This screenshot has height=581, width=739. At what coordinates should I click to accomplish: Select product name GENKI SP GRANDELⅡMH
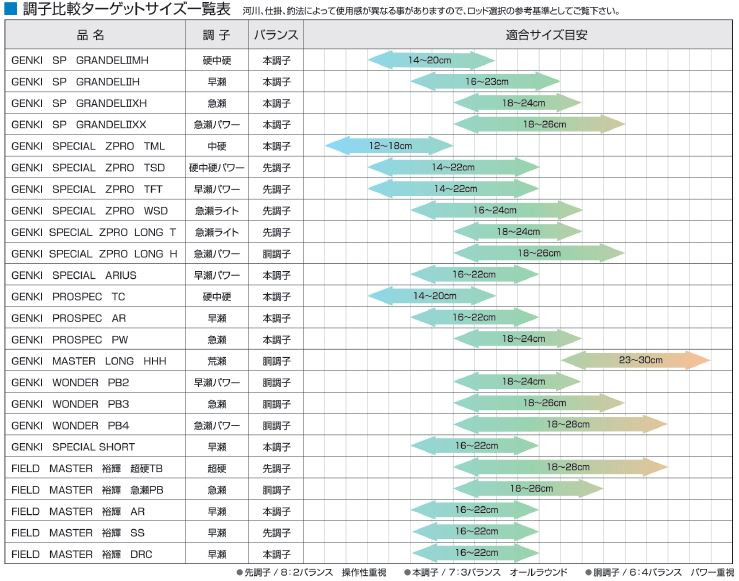click(x=80, y=60)
